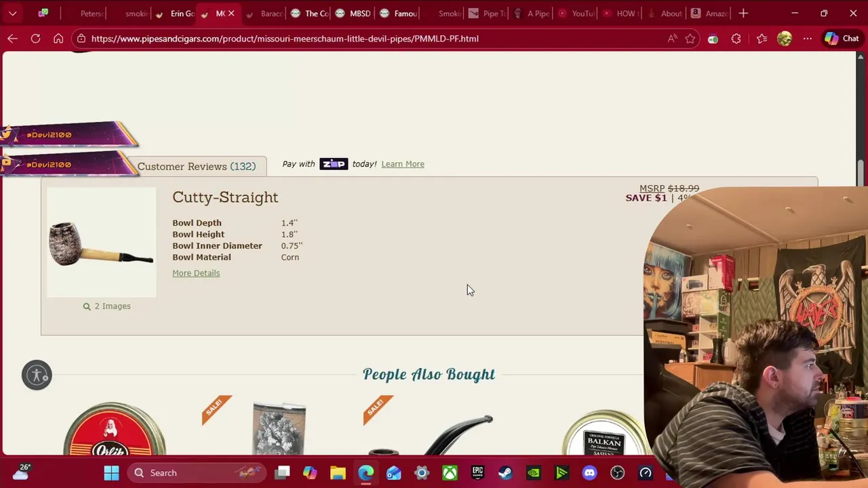868x488 pixels.
Task: Launch Steam from the taskbar
Action: 505,473
